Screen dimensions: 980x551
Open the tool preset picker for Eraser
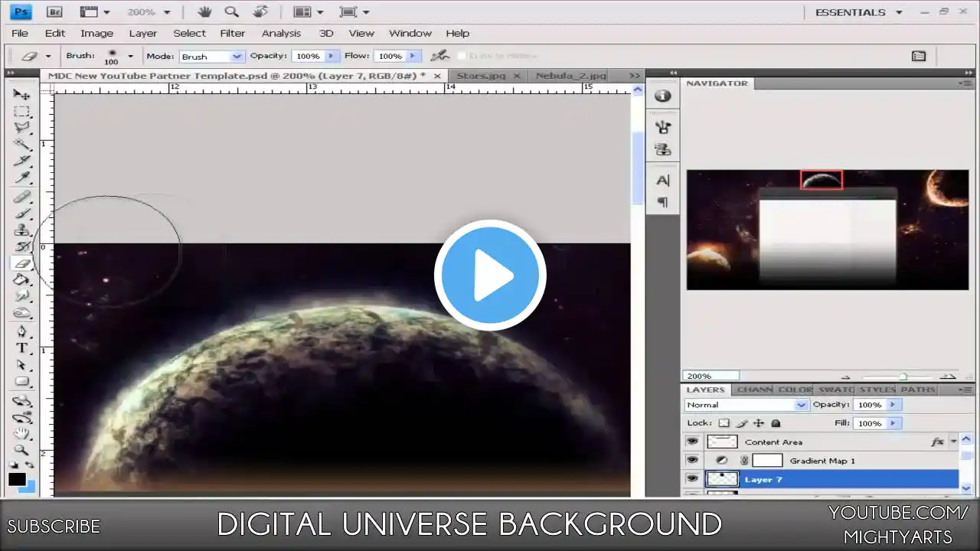tap(47, 56)
